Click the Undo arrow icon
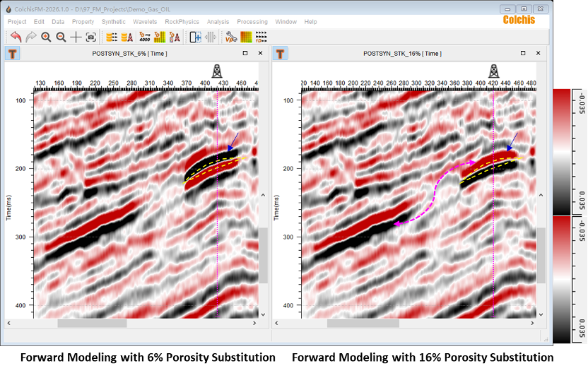588x373 pixels. tap(16, 37)
